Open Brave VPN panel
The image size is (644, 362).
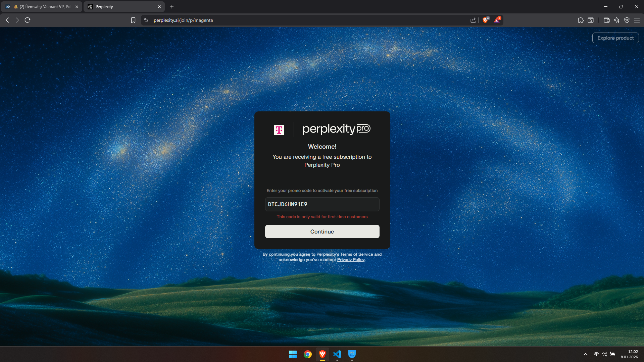pos(627,20)
